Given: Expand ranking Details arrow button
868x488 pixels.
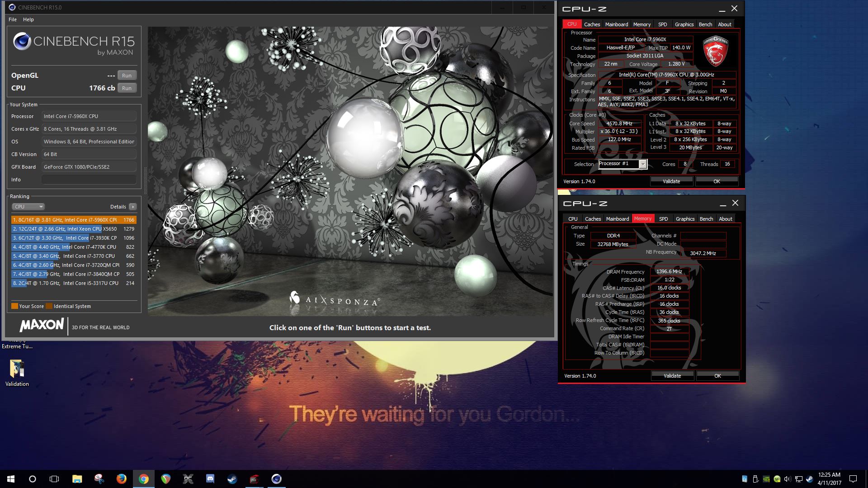Looking at the screenshot, I should pos(132,207).
